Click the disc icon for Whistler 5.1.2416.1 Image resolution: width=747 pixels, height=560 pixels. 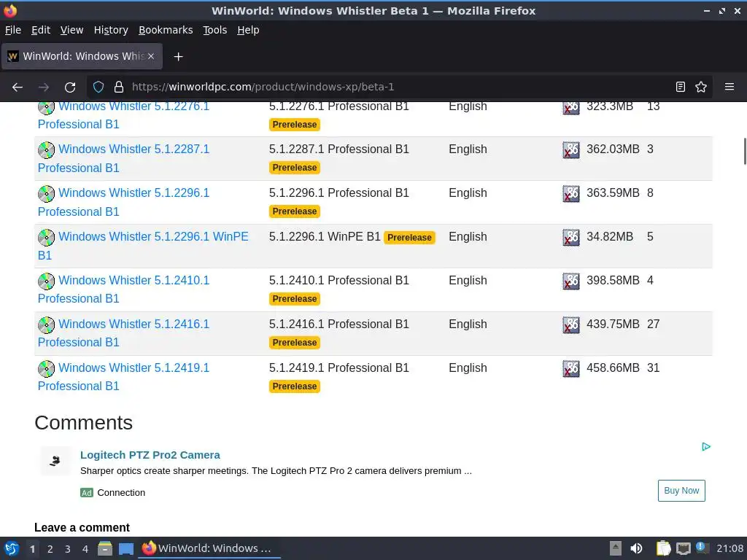46,325
